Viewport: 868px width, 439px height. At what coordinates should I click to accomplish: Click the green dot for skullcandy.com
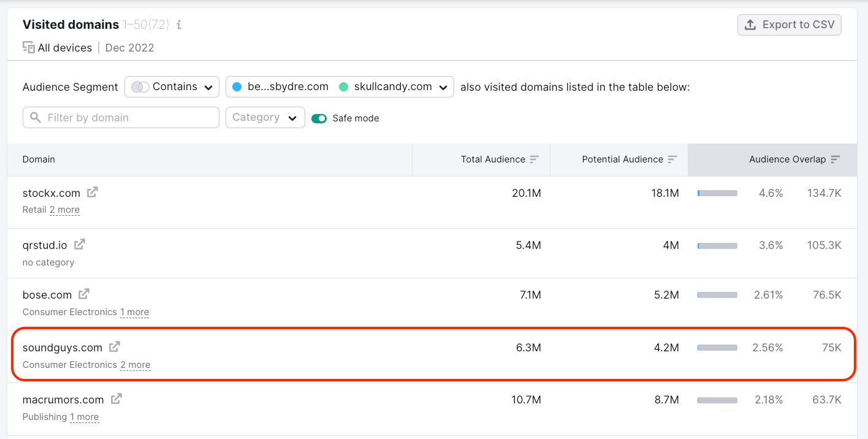tap(343, 87)
